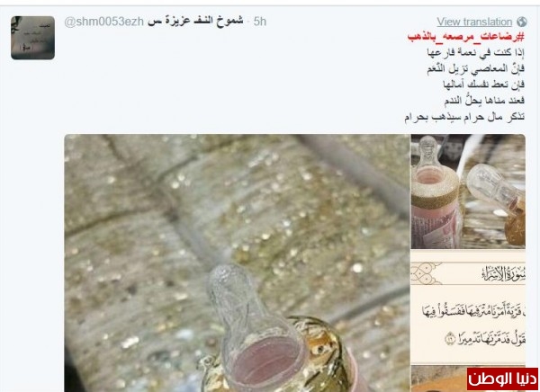Open the tweet author's profile avatar
This screenshot has height=392, width=540.
[x=32, y=38]
